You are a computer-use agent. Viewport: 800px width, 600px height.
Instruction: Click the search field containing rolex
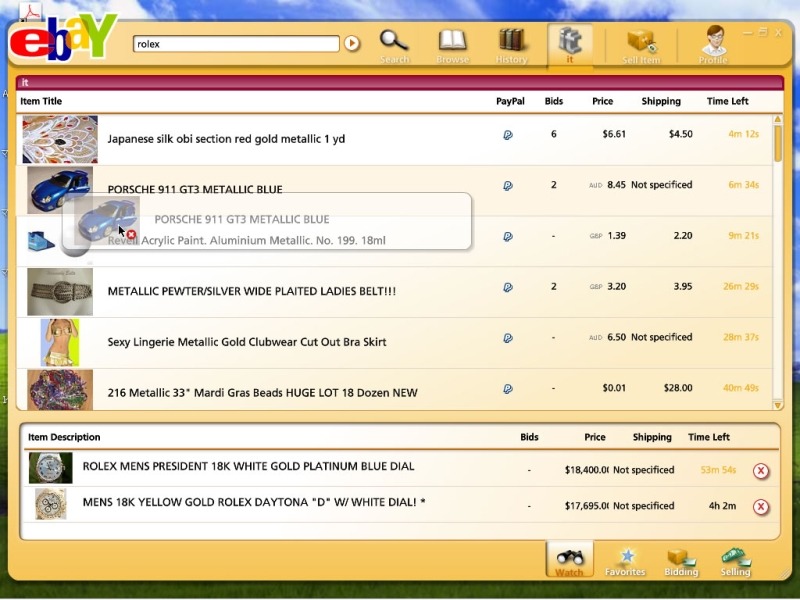236,44
